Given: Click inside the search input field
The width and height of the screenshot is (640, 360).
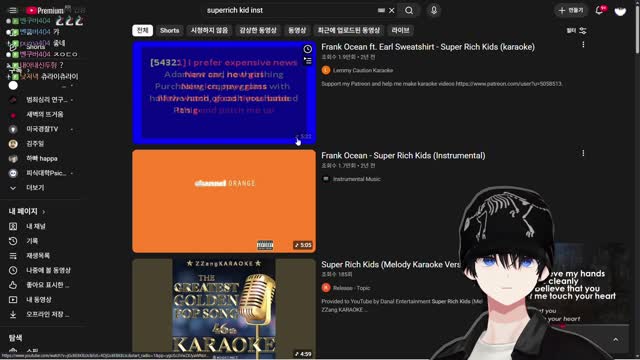Looking at the screenshot, I should tap(290, 10).
